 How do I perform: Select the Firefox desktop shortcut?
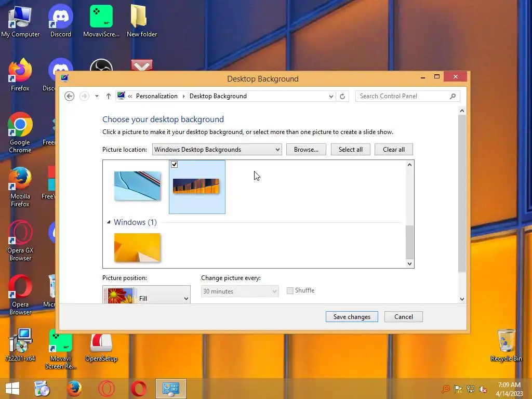click(x=20, y=75)
